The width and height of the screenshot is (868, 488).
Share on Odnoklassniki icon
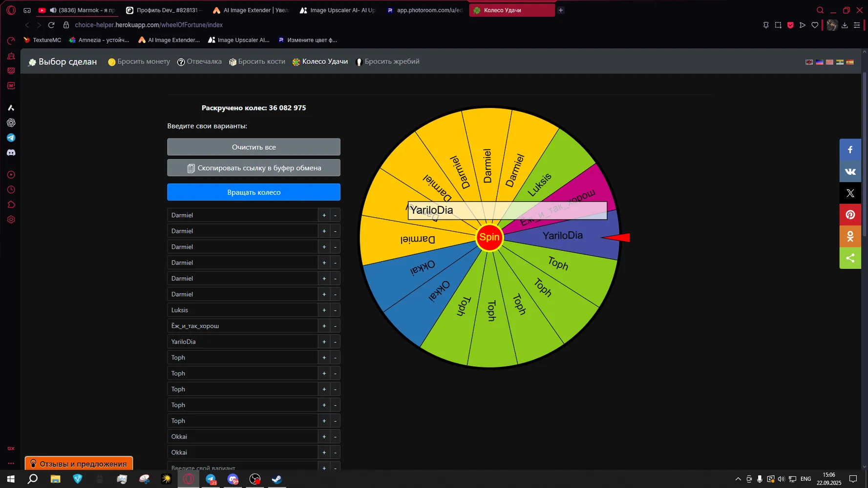(850, 236)
